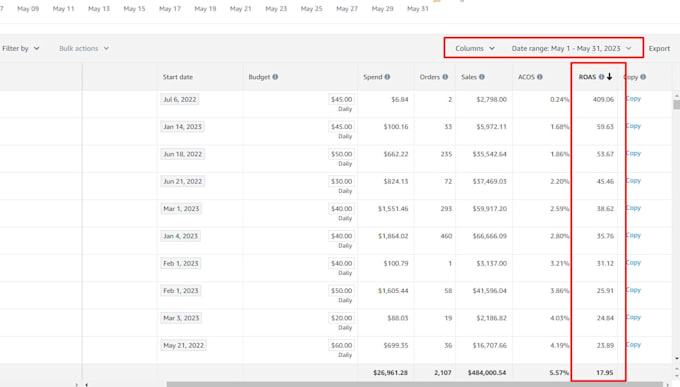Screen dimensions: 680x387
Task: Click the scroll up arrow of table
Action: 677,95
